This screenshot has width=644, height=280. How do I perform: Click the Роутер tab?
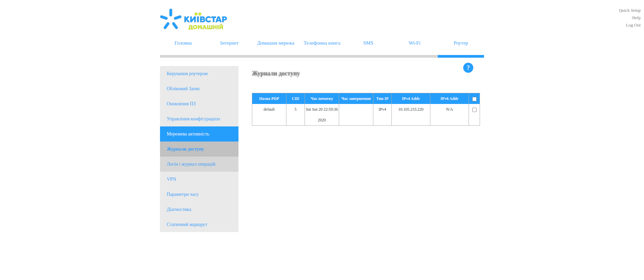click(461, 43)
